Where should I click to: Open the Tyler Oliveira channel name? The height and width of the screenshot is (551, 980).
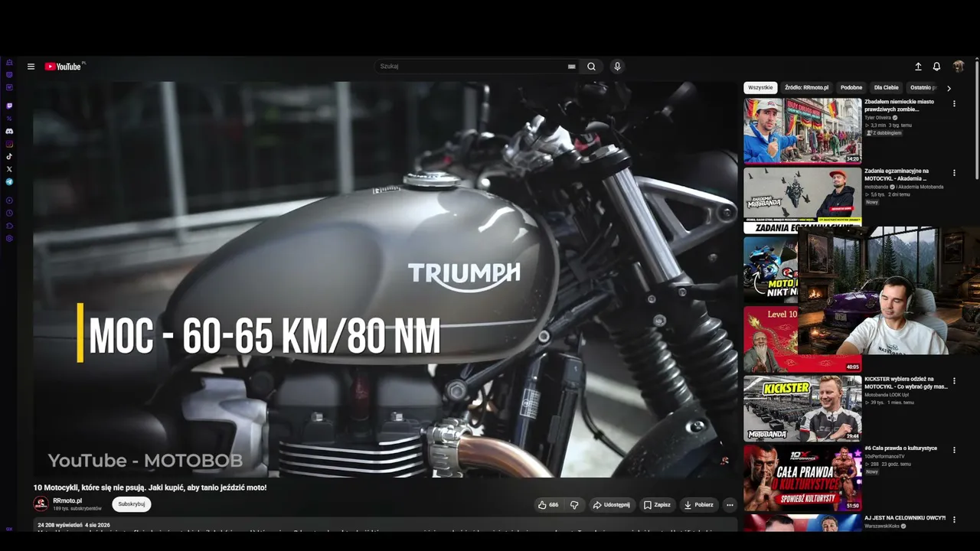click(x=878, y=118)
